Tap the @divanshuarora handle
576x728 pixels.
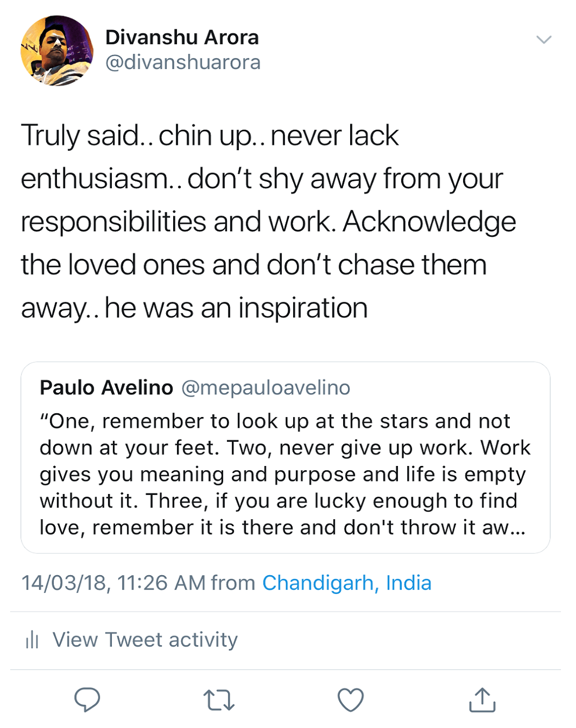tap(183, 62)
